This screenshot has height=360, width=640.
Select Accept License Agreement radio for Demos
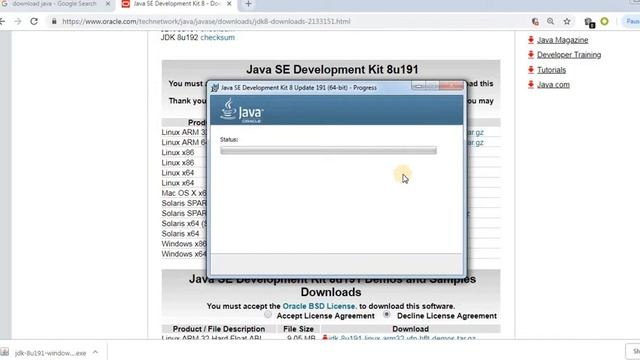coord(268,315)
